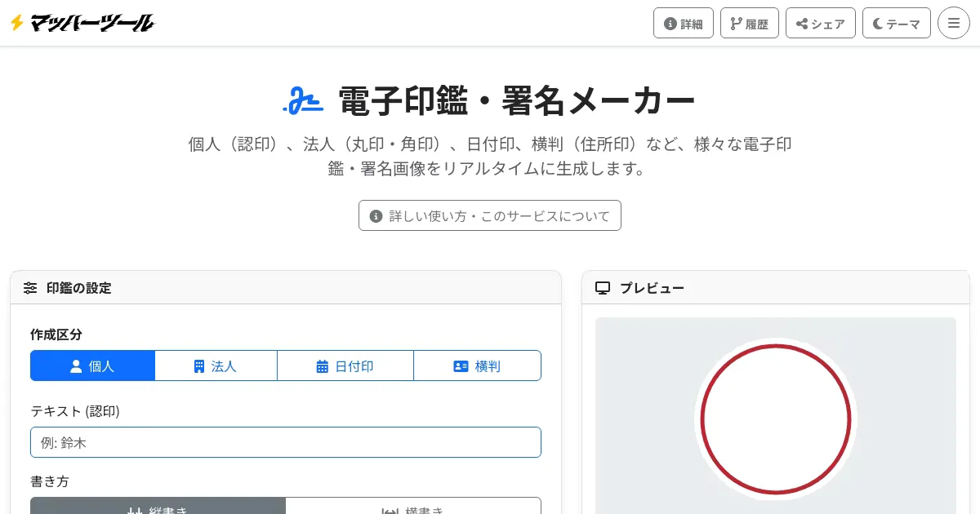Click the share icon button
This screenshot has height=514, width=980.
820,24
